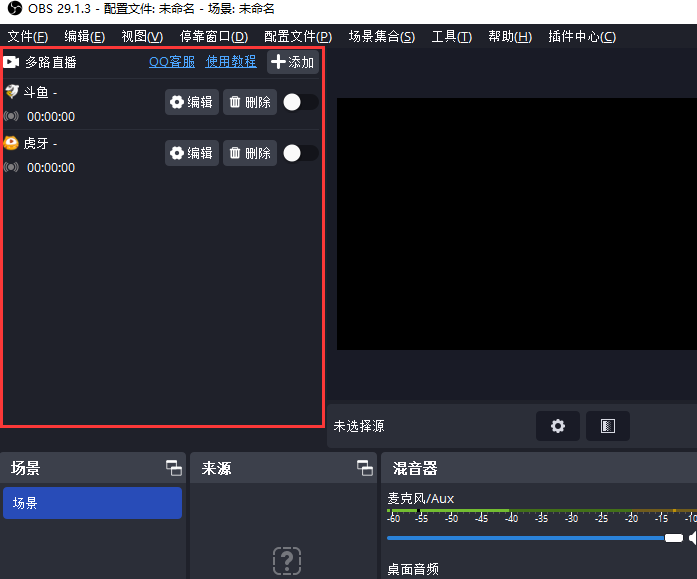Image resolution: width=697 pixels, height=579 pixels.
Task: Pop out the 来源 dock panel
Action: [364, 468]
